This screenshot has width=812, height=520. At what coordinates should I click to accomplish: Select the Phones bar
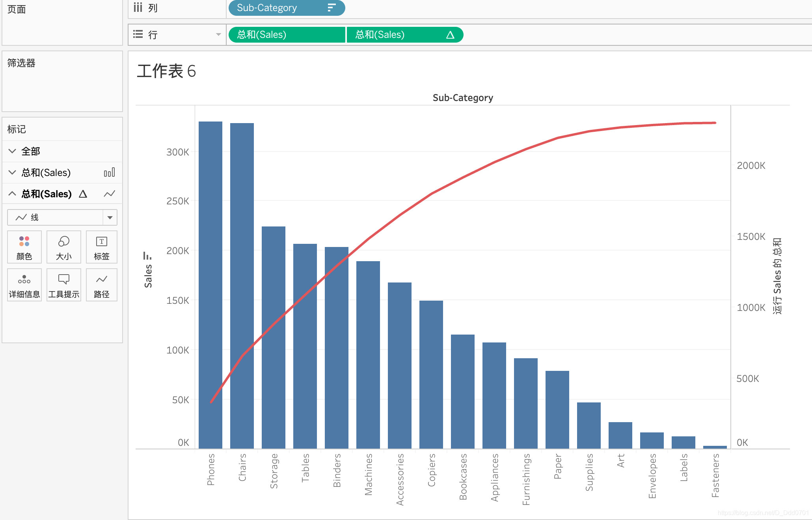coord(210,285)
